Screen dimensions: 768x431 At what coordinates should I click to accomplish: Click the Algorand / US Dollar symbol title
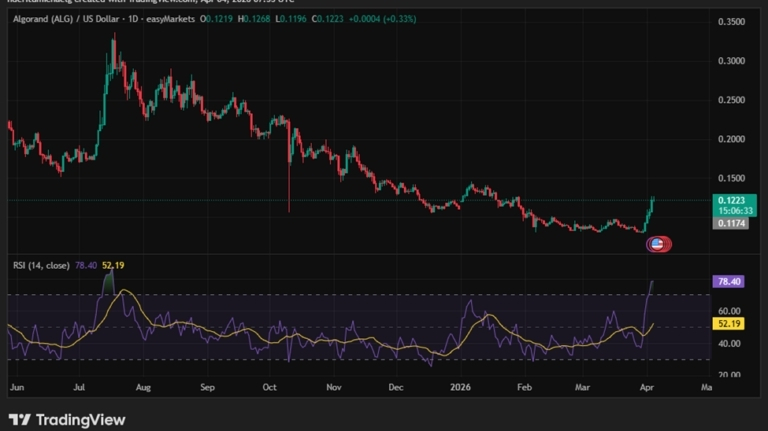point(66,19)
